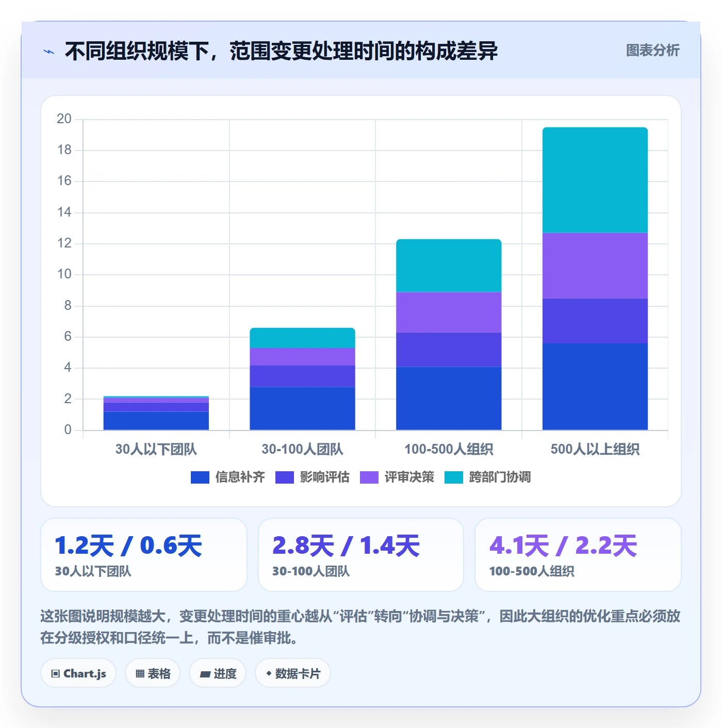Click the y-axis tick value 10
Screen dimensions: 722x728
coord(64,274)
